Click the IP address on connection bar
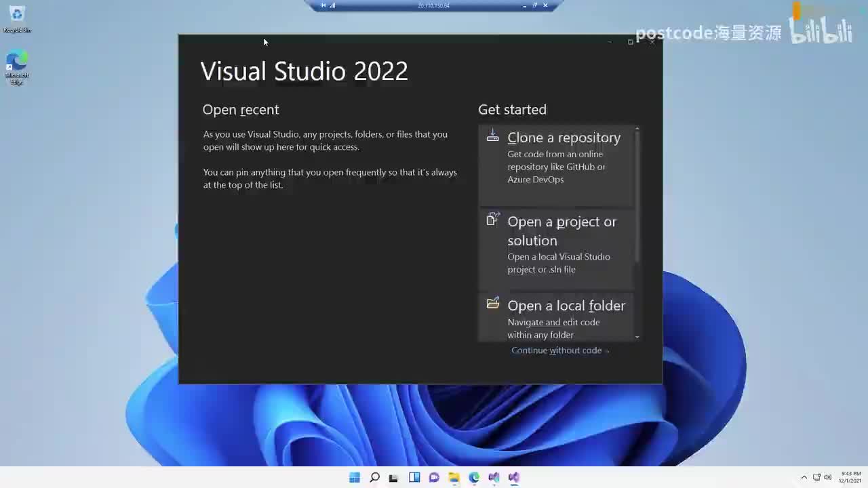This screenshot has width=868, height=488. point(434,5)
